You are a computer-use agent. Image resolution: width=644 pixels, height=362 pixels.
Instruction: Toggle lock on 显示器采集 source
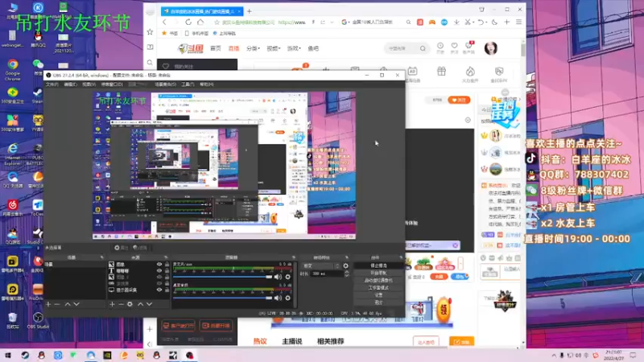pos(167,290)
